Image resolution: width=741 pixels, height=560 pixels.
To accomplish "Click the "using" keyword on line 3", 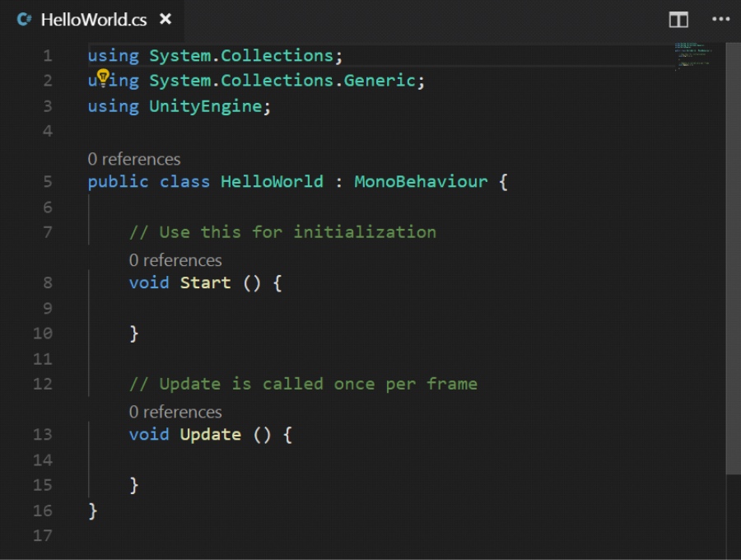I will (114, 106).
